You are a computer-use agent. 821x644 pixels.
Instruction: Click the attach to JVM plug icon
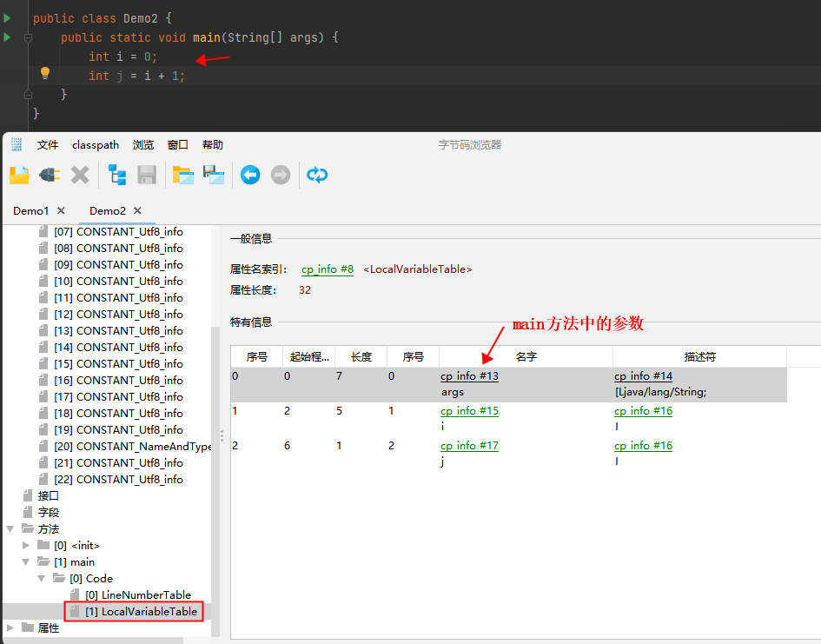pos(50,175)
